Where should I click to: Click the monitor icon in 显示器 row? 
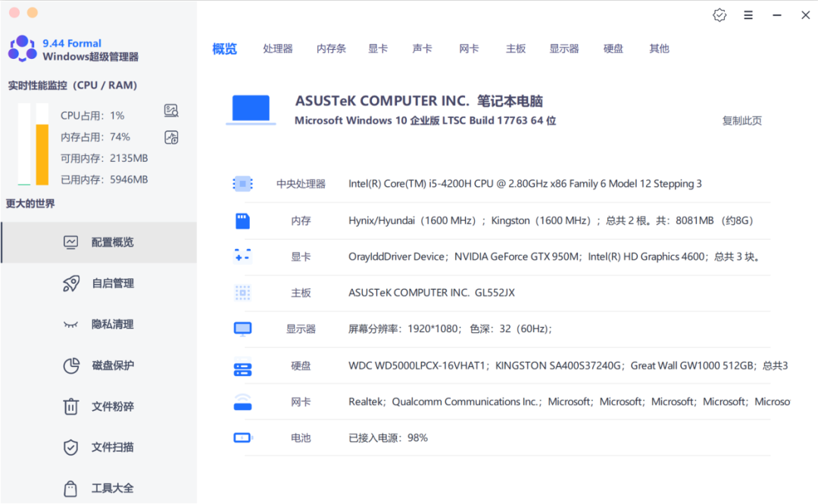point(242,329)
